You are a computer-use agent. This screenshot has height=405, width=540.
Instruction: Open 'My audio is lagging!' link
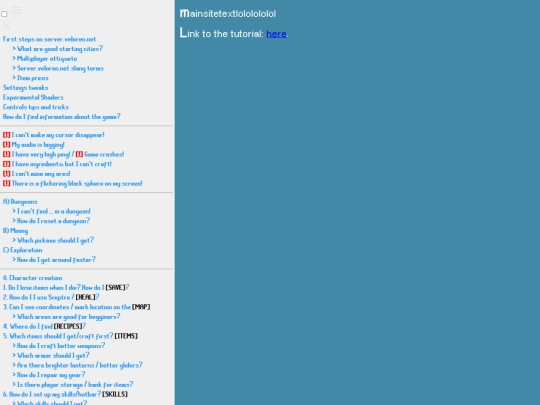tap(34, 145)
